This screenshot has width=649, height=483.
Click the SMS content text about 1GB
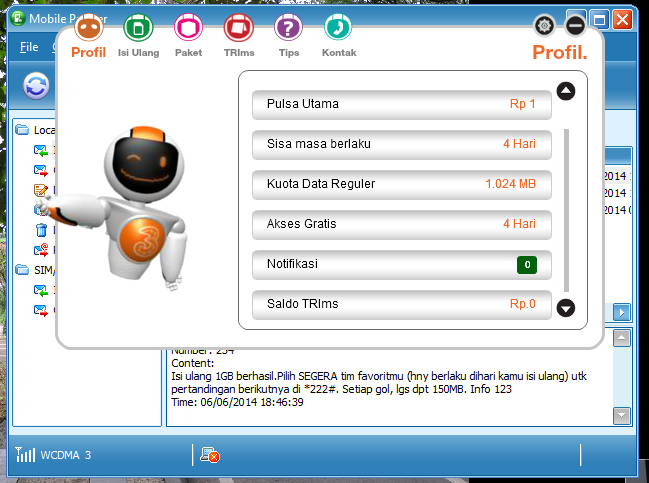tap(379, 382)
